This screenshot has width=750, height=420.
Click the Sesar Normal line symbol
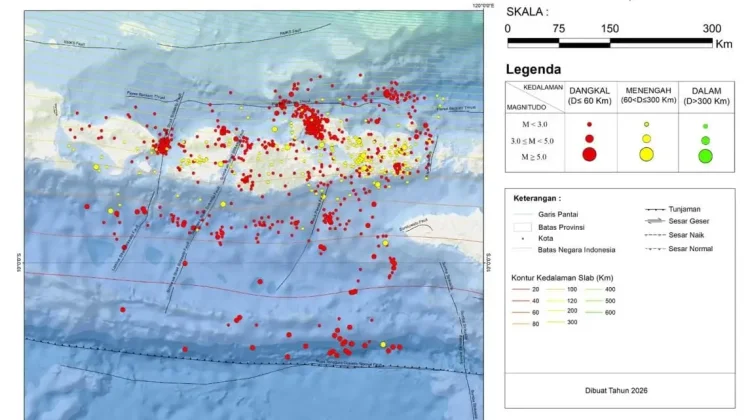coord(655,249)
